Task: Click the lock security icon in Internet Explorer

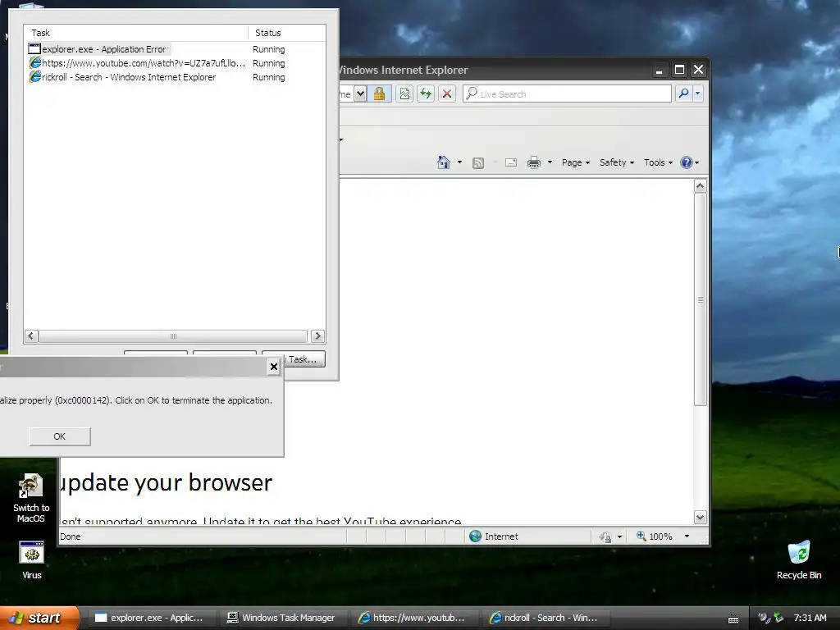Action: (379, 94)
